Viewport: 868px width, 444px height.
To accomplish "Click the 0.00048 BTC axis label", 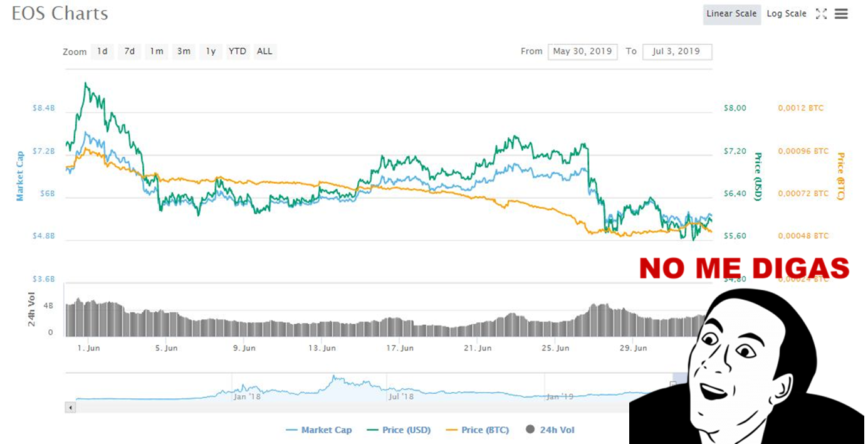I will (x=803, y=236).
